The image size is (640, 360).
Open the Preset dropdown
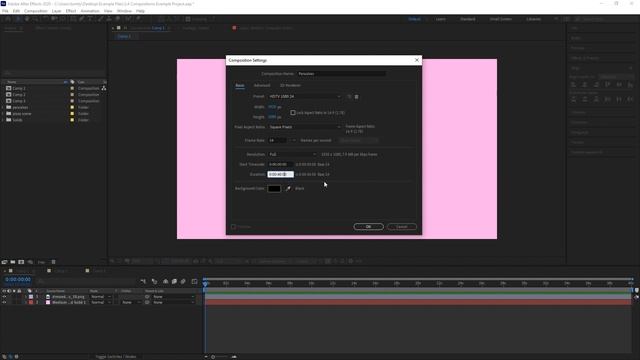click(x=304, y=96)
